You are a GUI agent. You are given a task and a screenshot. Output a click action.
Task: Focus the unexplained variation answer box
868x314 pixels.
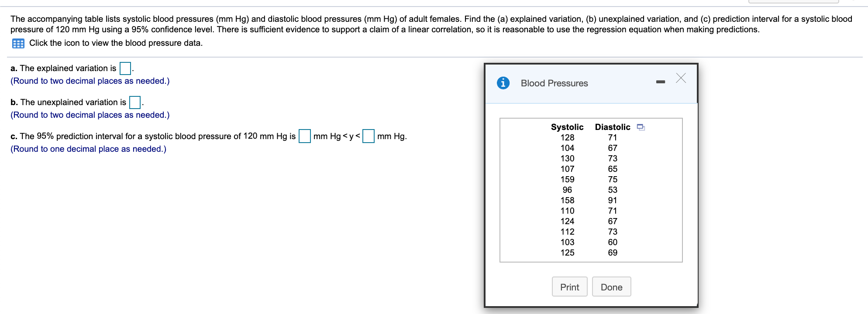[135, 102]
